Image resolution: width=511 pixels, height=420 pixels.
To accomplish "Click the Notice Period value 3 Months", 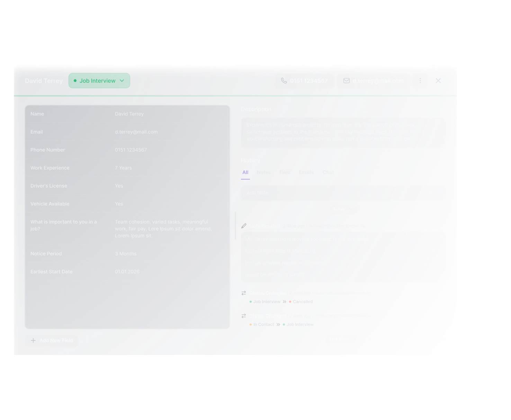I will click(126, 254).
